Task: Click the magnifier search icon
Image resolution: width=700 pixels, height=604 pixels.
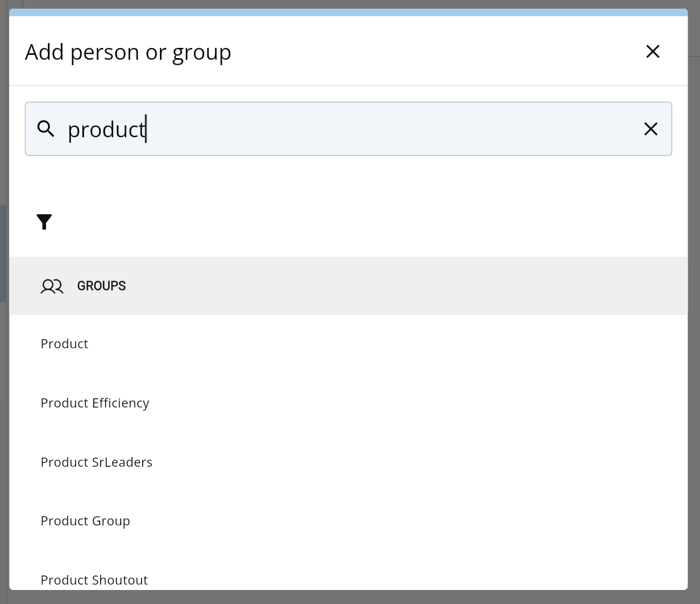Action: pyautogui.click(x=46, y=129)
